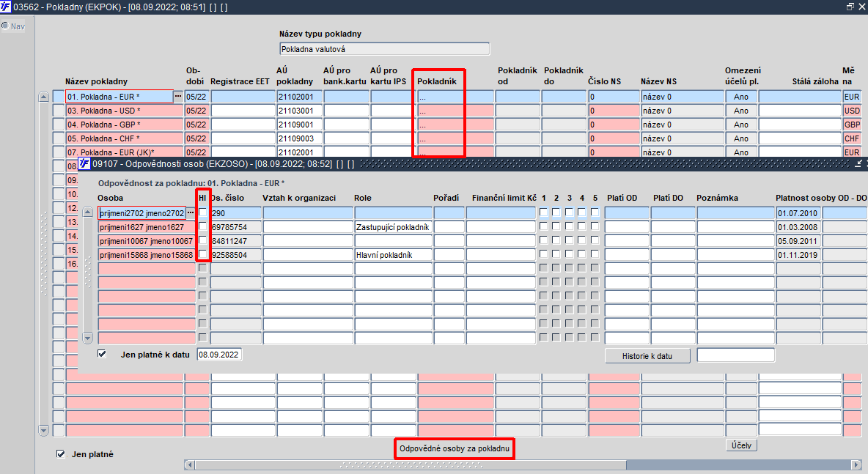This screenshot has width=868, height=474.
Task: Click the AÚ pokladny value 21102001 in EUR row
Action: pos(299,97)
